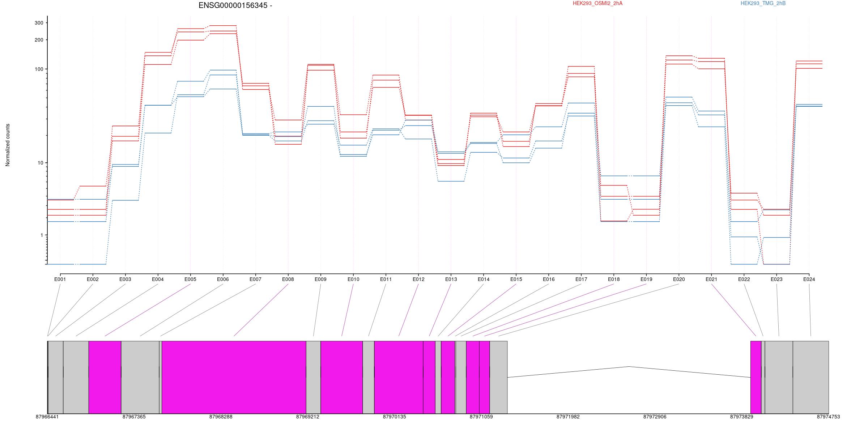Viewport: 868px width, 434px height.
Task: Click genomic coordinate 87971059
Action: click(x=481, y=417)
